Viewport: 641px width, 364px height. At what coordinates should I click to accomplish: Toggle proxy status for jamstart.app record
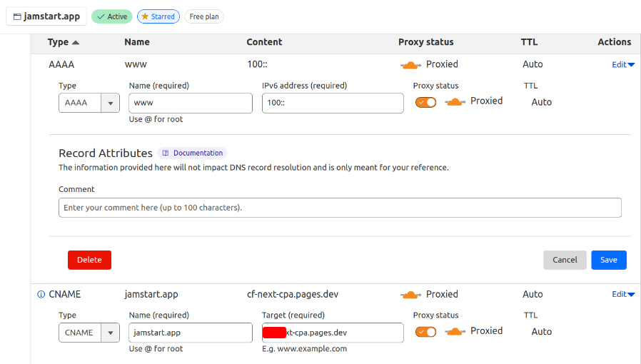(x=425, y=332)
